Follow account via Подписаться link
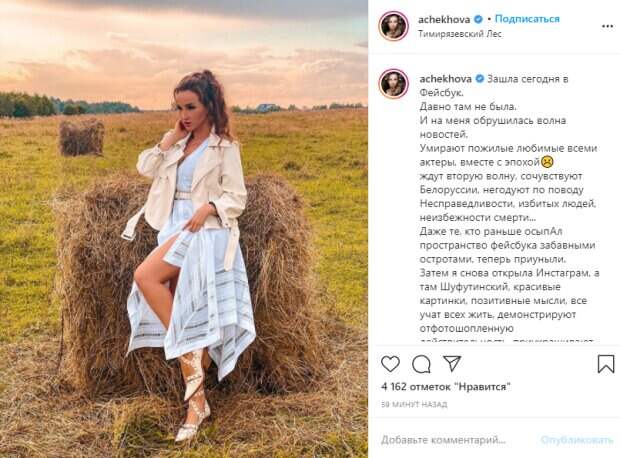This screenshot has width=620, height=458. [x=527, y=19]
